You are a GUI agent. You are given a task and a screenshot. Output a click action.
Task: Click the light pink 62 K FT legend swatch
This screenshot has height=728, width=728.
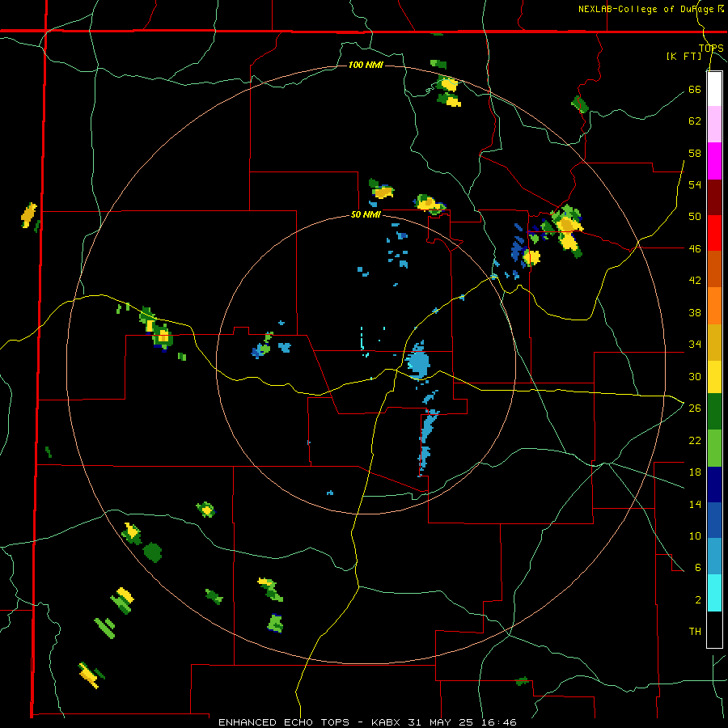coord(714,124)
